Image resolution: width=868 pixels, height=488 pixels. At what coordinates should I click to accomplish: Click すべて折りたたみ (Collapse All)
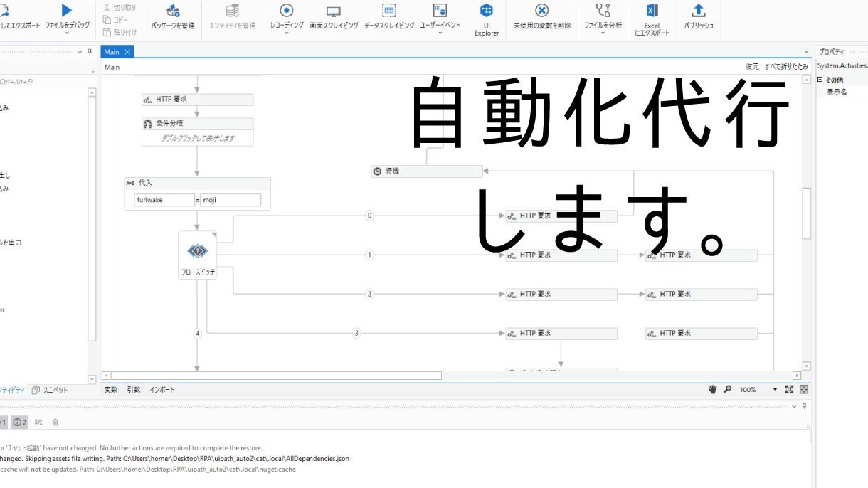(786, 66)
